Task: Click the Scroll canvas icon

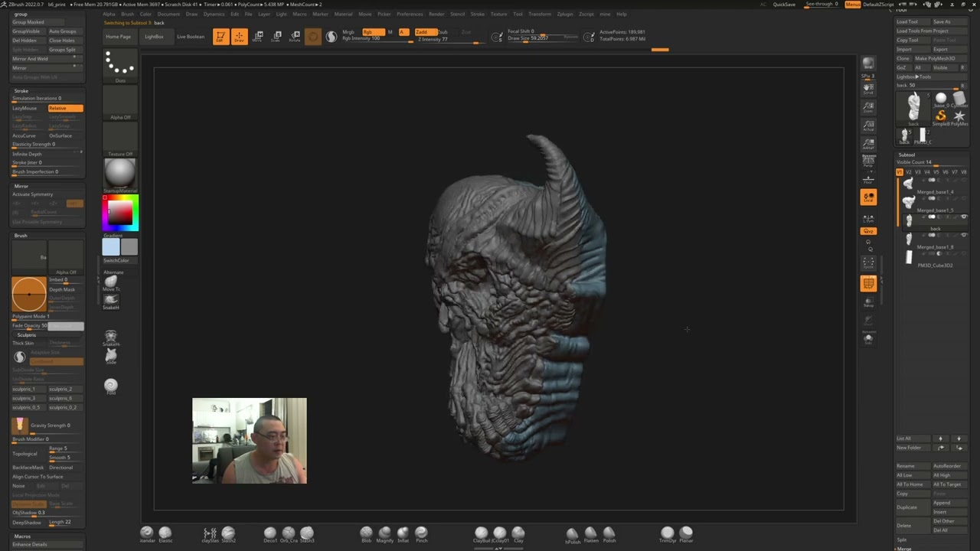Action: point(868,89)
